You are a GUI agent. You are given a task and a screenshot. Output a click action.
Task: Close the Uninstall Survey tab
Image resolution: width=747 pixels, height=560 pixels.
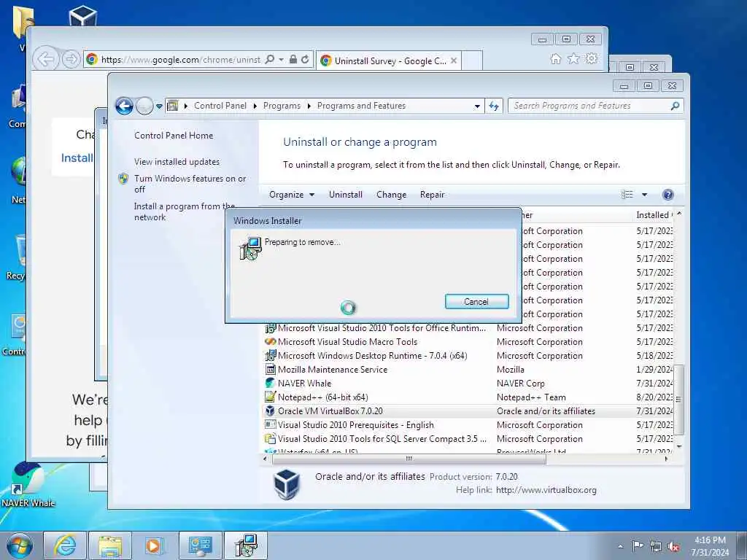(454, 61)
